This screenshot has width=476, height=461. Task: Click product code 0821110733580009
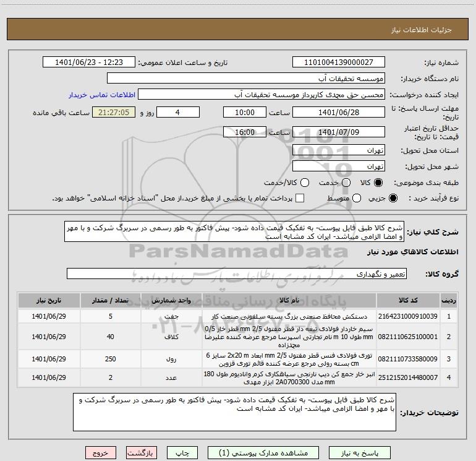pos(408,359)
